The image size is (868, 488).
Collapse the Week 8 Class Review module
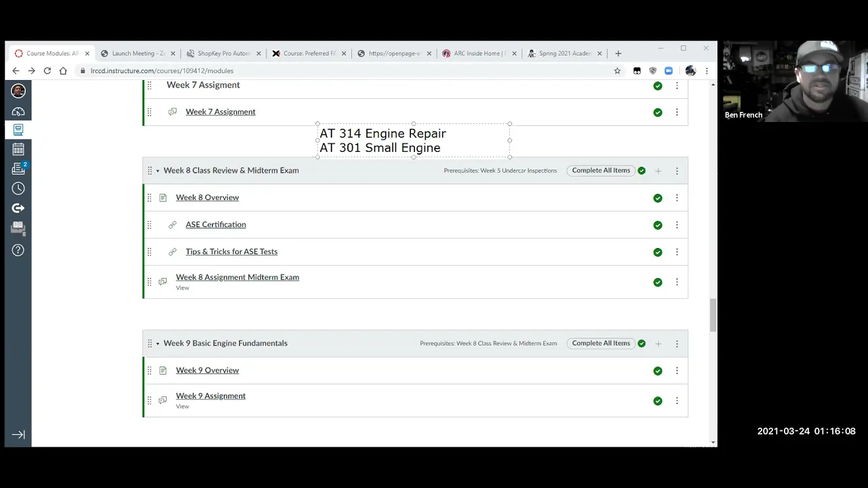(x=157, y=171)
